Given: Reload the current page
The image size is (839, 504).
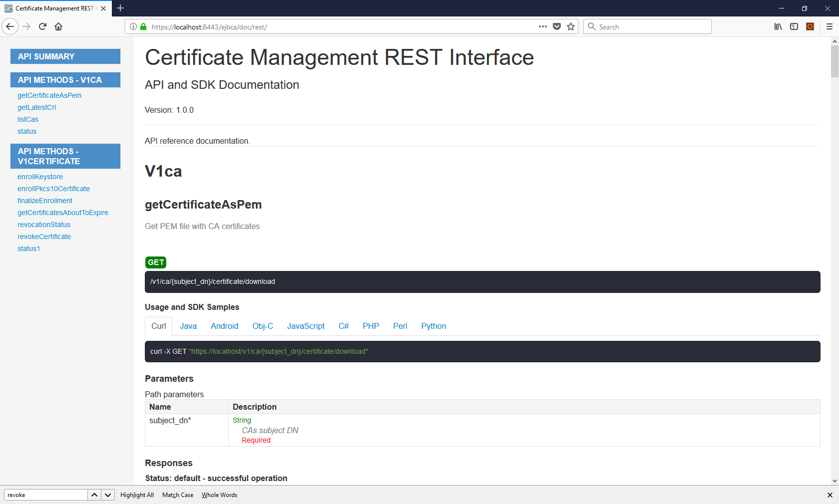Looking at the screenshot, I should click(42, 27).
